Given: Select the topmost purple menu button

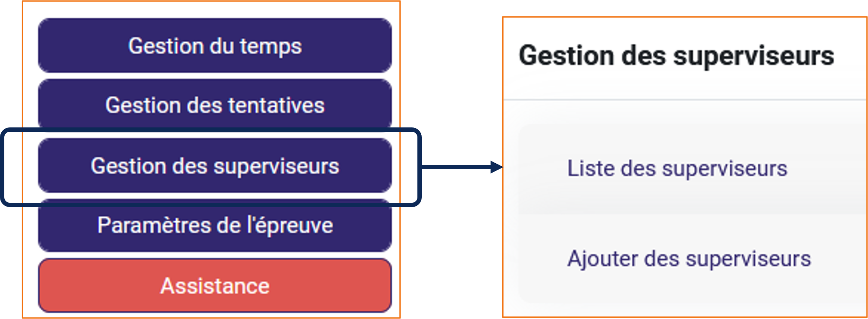Looking at the screenshot, I should (x=215, y=46).
